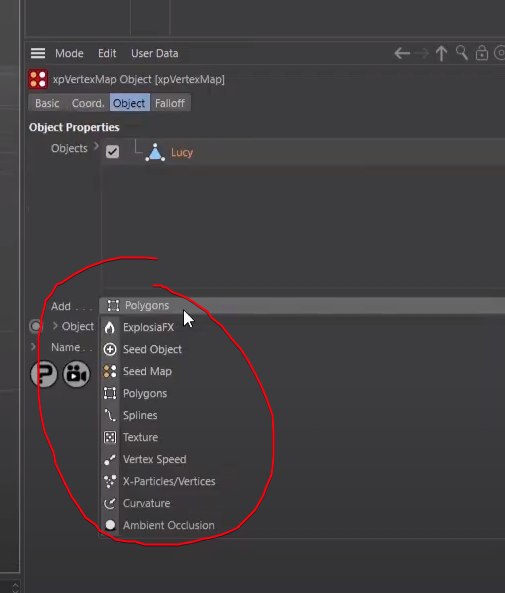
Task: Choose Ambient Occlusion from the Add list
Action: coord(168,525)
